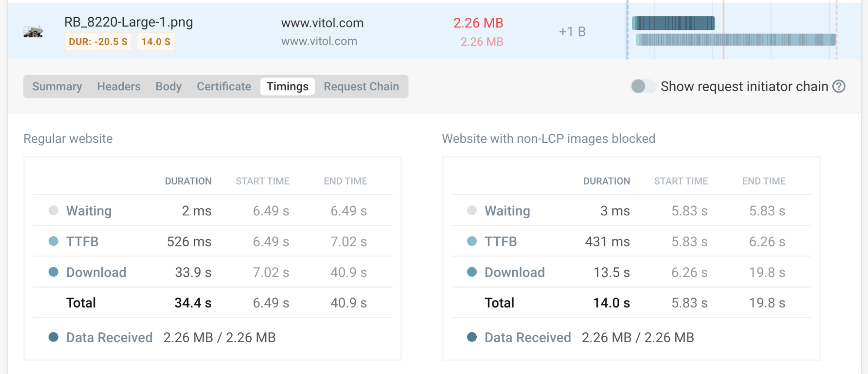Click the 14.0 S duration badge
Viewport: 868px width, 374px height.
(156, 42)
